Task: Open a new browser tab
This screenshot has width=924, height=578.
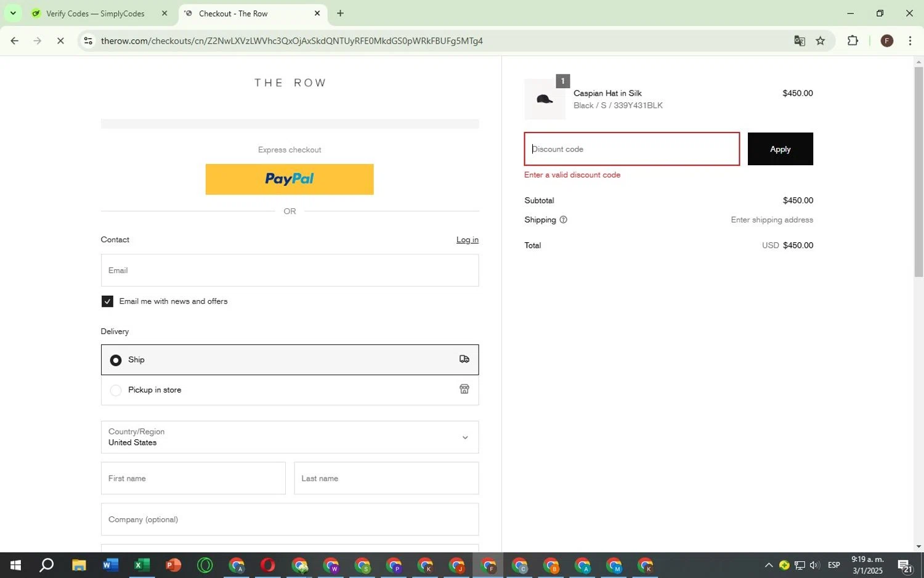Action: click(x=340, y=13)
